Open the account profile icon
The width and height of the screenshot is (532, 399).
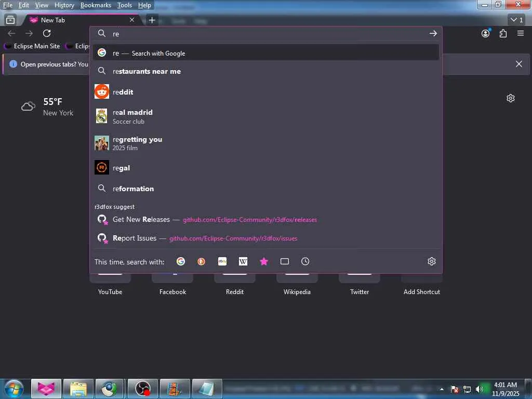pos(486,33)
